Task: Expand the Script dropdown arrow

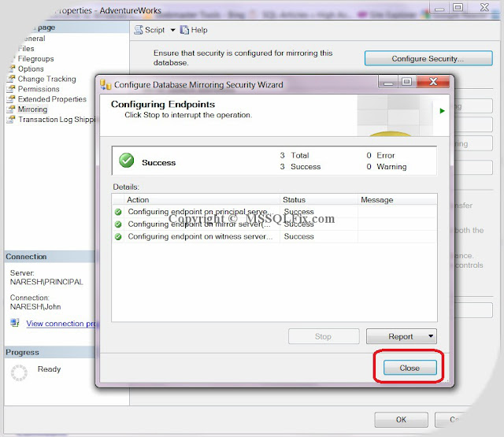Action: coord(172,30)
